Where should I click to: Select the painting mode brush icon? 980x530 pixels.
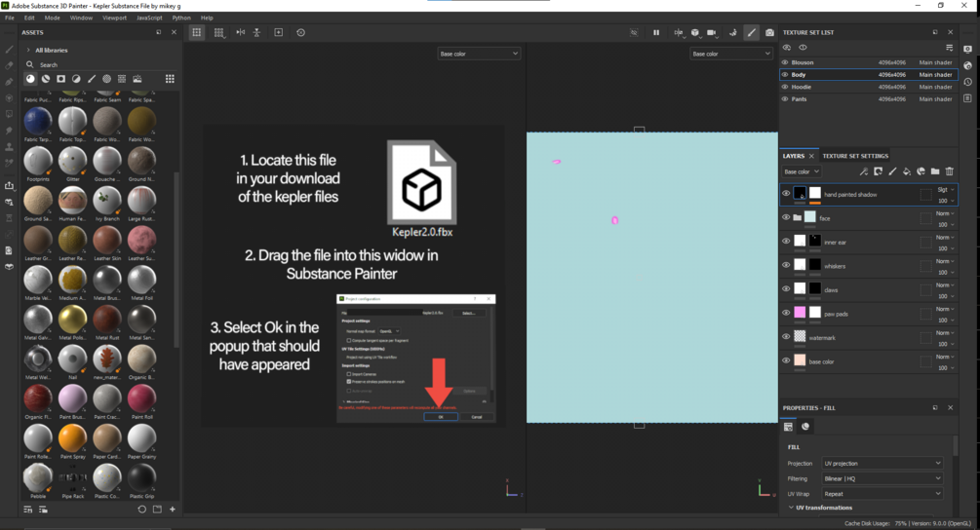tap(751, 32)
